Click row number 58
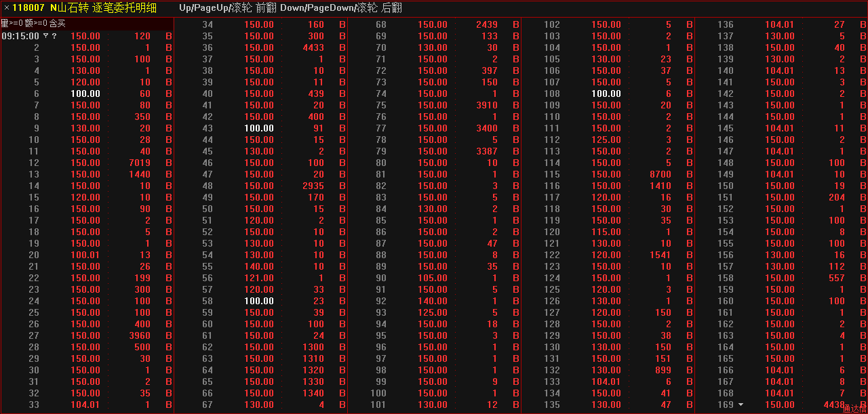The width and height of the screenshot is (868, 414). click(208, 301)
